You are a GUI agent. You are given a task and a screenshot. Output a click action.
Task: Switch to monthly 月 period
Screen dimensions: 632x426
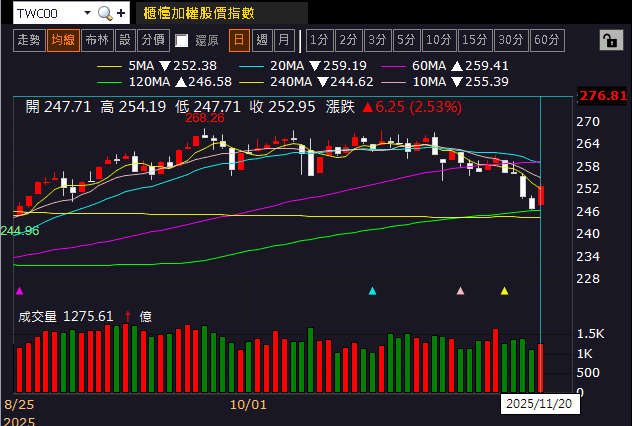(x=284, y=40)
